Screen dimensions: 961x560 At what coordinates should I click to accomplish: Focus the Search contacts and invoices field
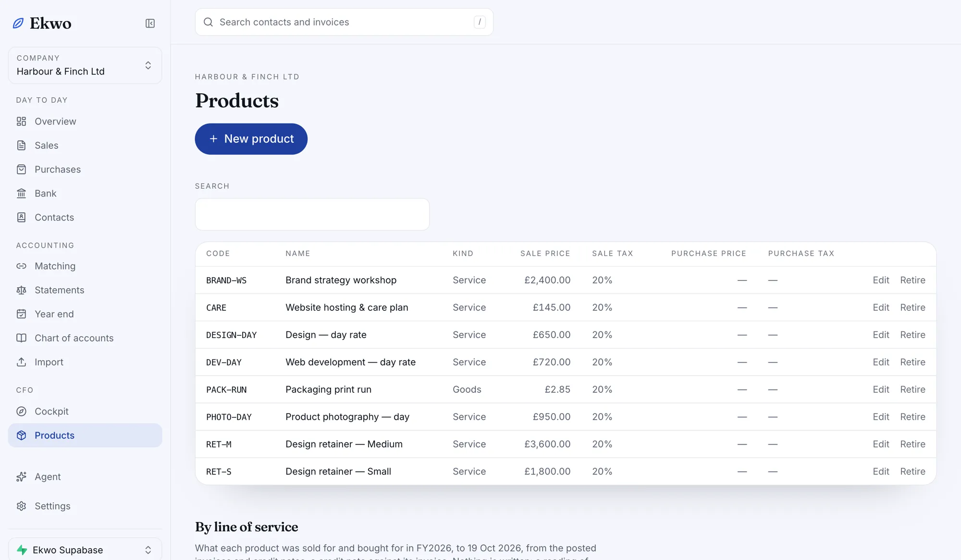(344, 22)
